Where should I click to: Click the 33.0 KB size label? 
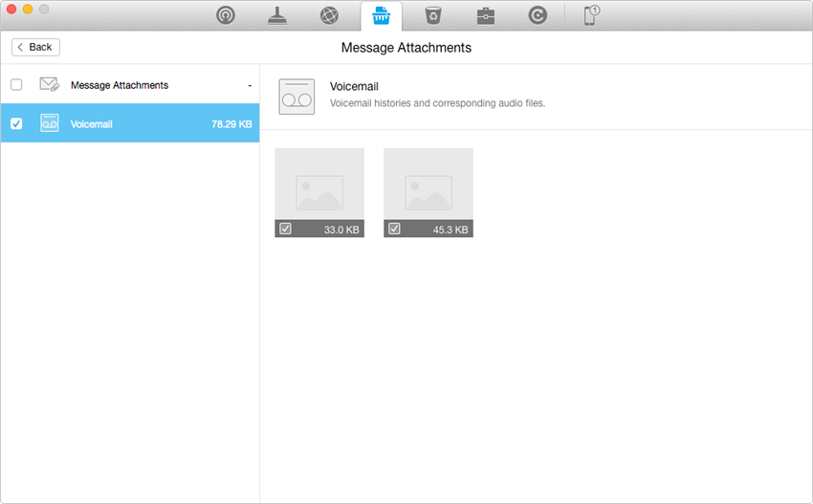pos(341,230)
